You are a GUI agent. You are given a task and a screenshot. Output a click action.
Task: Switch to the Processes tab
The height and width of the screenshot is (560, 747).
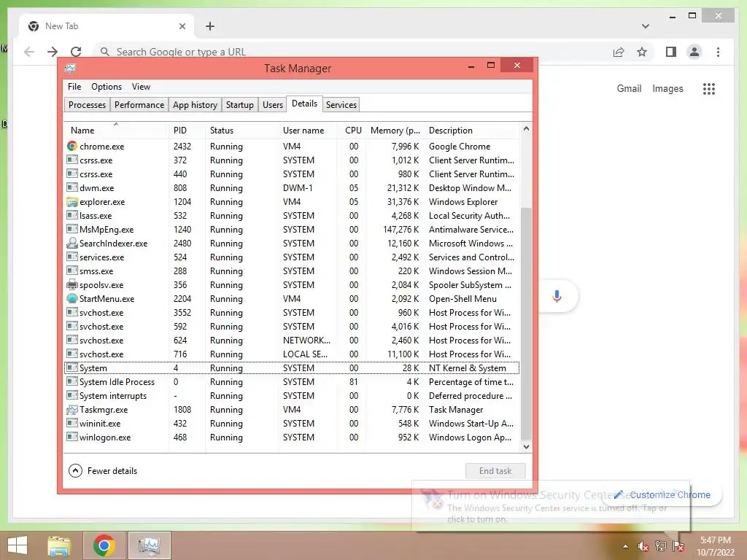[87, 105]
